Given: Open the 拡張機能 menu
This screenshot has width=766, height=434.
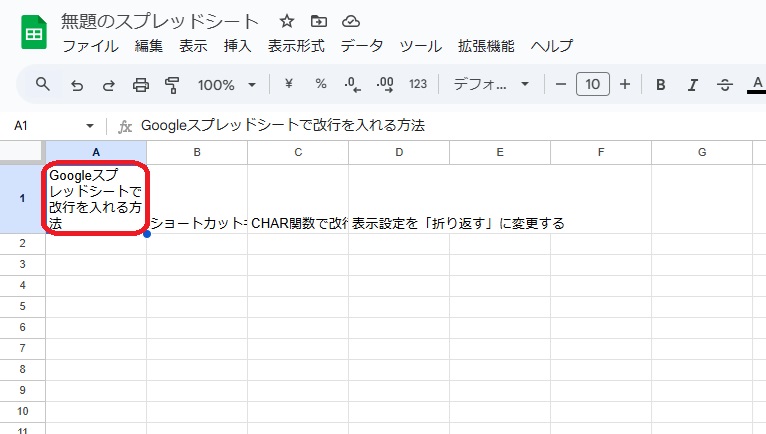Looking at the screenshot, I should (x=486, y=46).
